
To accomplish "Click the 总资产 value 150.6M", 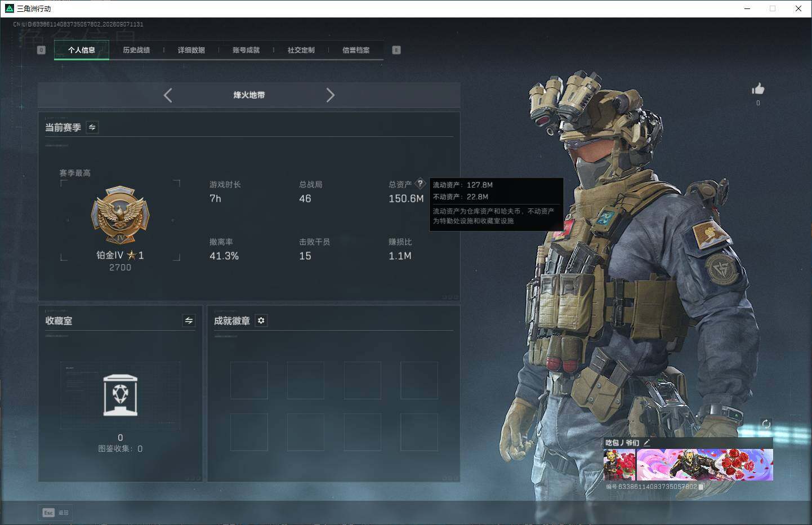I will [406, 199].
